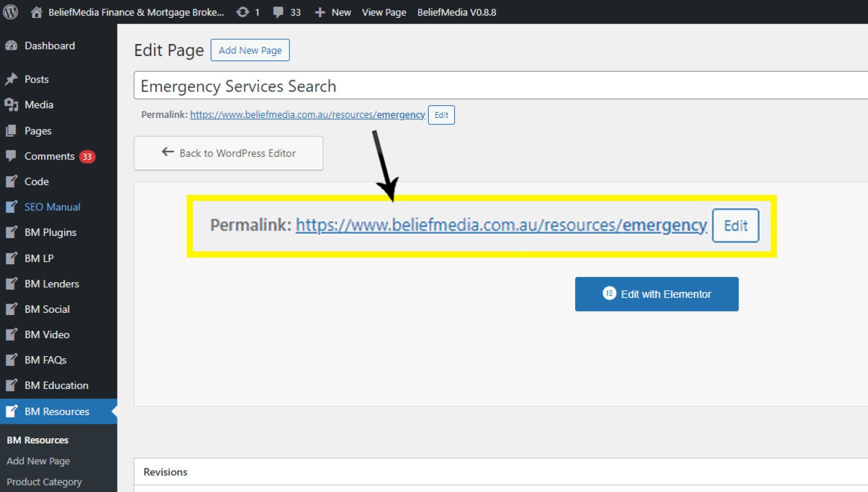Click Add New Page button
The image size is (868, 492).
coord(250,50)
